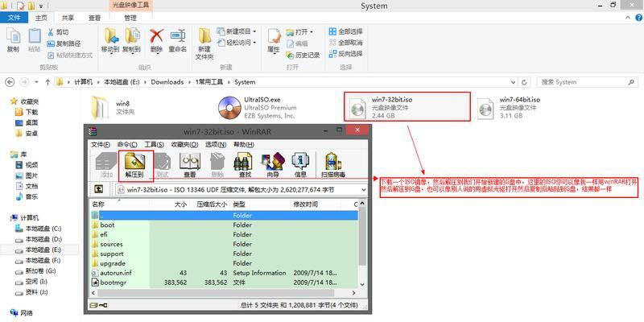644x322 pixels.
Task: Click the Explorer Back navigation button
Action: point(10,82)
